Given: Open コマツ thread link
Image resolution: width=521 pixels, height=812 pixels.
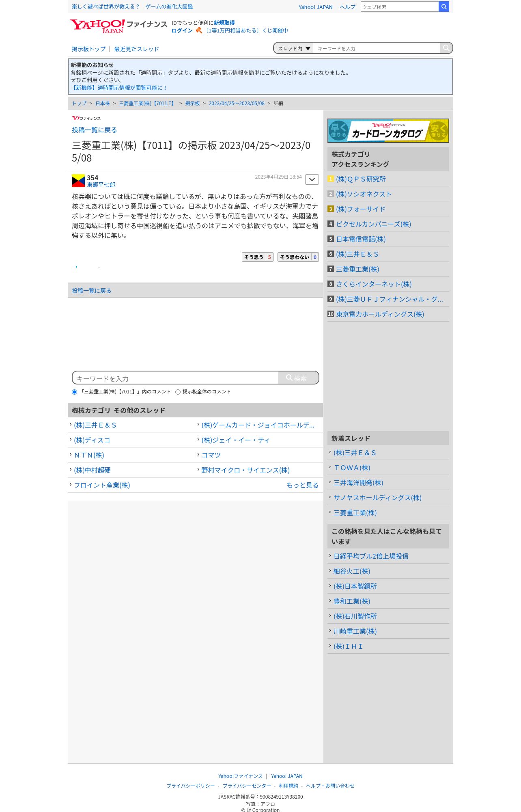Looking at the screenshot, I should tap(211, 455).
